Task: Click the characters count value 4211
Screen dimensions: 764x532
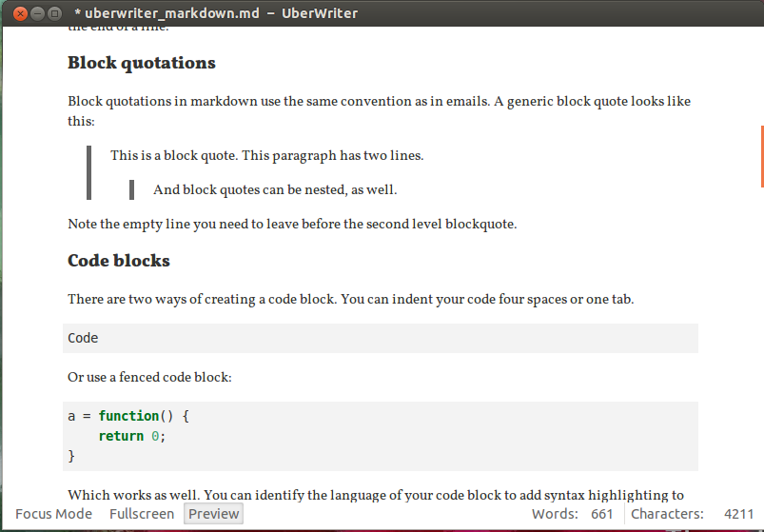Action: pos(738,514)
